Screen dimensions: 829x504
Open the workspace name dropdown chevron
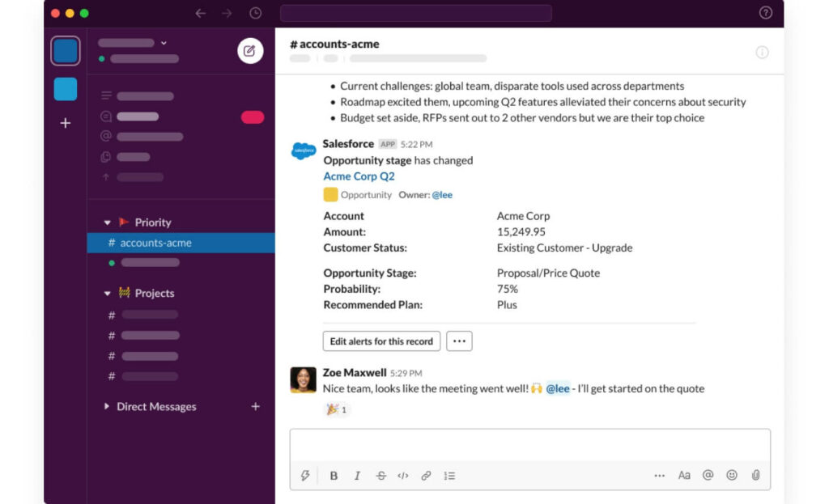[164, 43]
